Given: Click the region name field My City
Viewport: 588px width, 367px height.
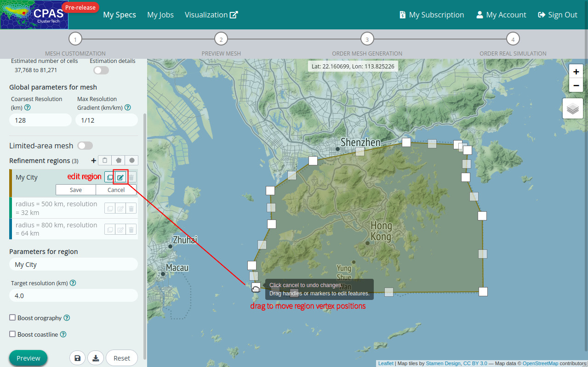Looking at the screenshot, I should coord(74,265).
